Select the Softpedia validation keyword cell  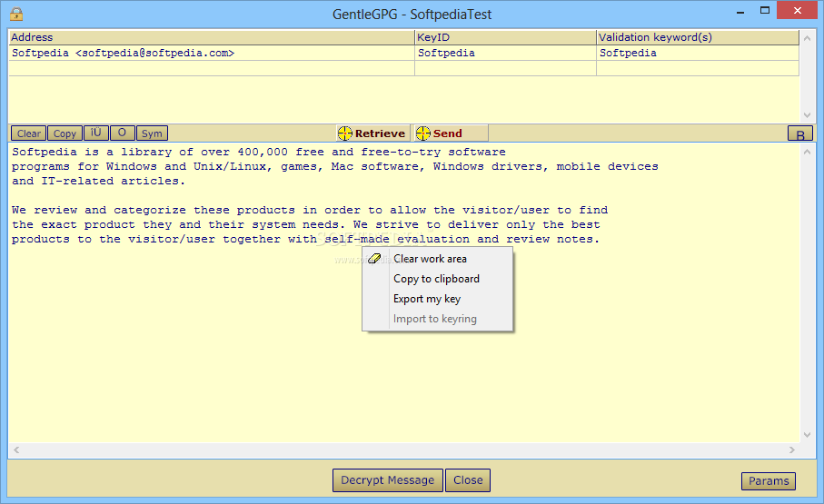698,53
